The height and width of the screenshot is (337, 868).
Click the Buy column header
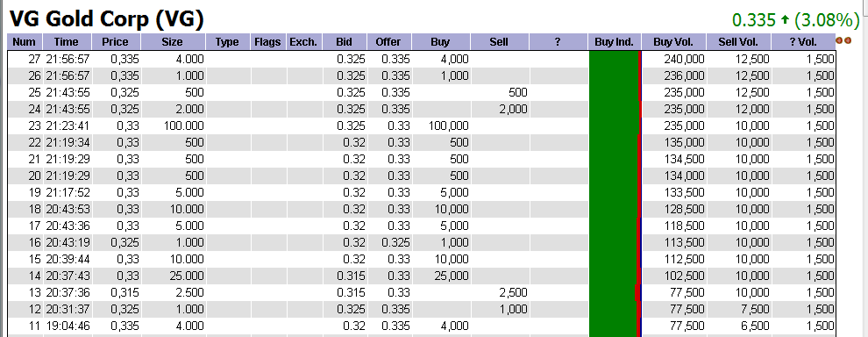440,41
